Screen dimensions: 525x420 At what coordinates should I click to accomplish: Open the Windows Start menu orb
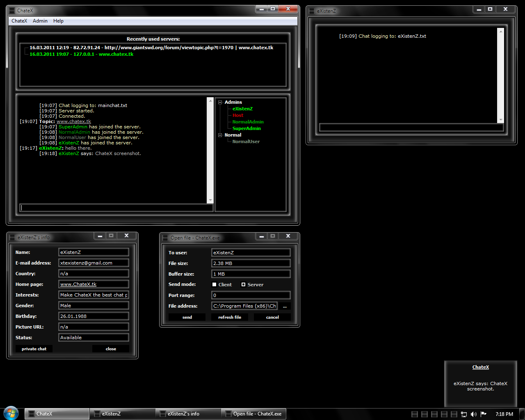point(11,413)
